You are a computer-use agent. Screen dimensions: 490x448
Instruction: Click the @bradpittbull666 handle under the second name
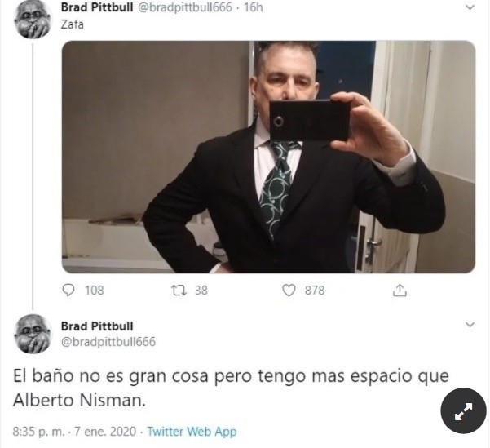coord(108,342)
